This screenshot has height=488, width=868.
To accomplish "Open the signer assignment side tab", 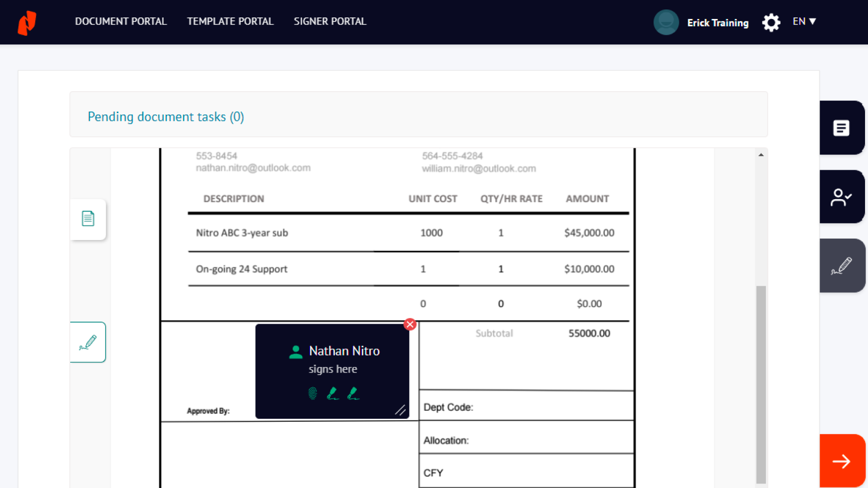I will point(842,197).
